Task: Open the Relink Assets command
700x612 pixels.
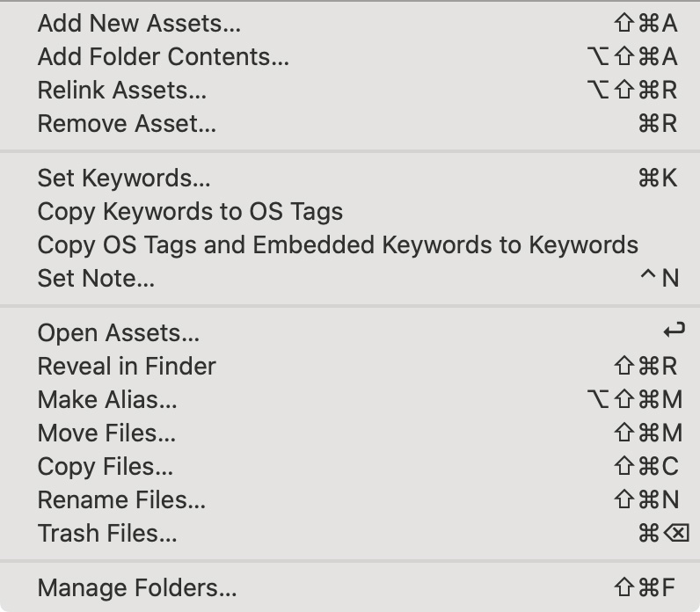Action: point(350,91)
